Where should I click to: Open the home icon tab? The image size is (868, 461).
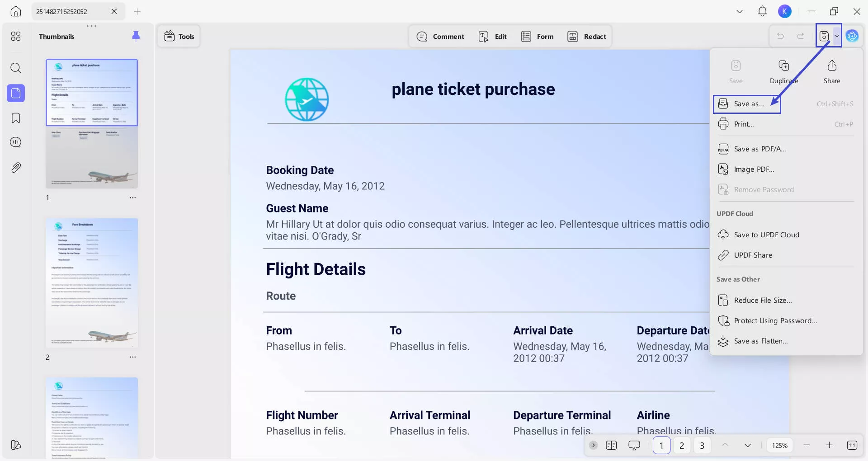click(16, 11)
